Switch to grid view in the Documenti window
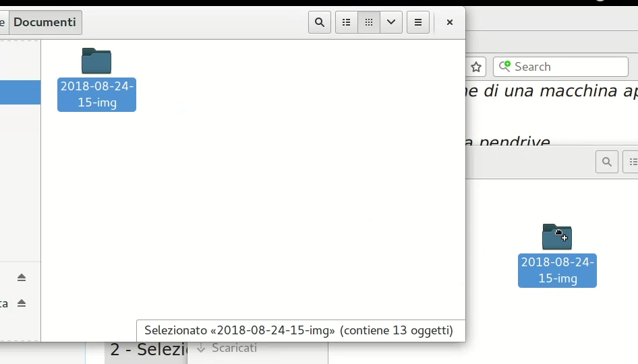Image resolution: width=638 pixels, height=364 pixels. 369,22
